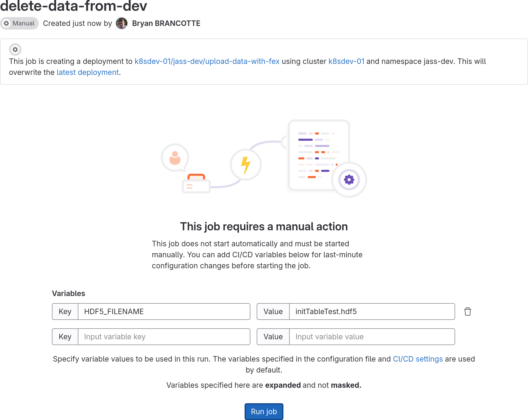
Task: Open the k8sdev-01 cluster link
Action: click(346, 61)
